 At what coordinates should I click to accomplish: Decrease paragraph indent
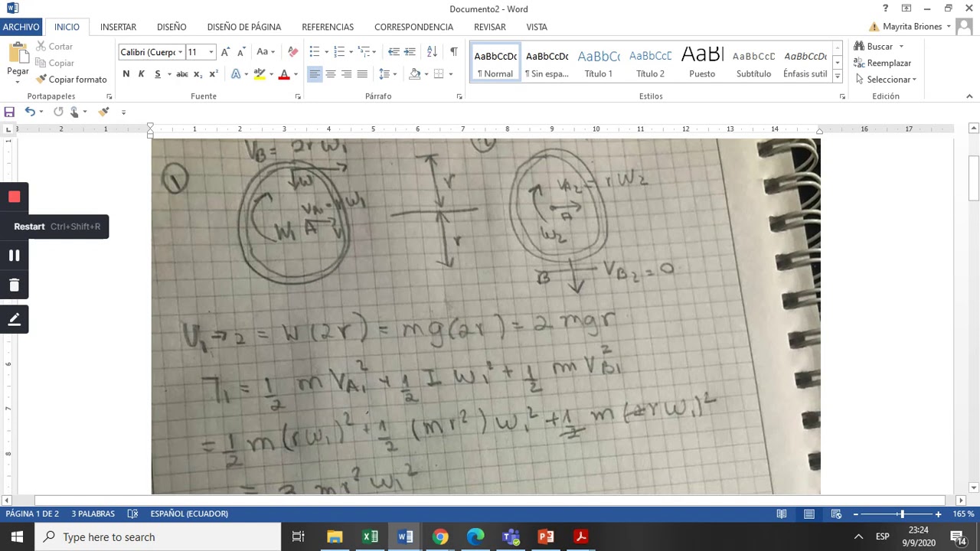pos(394,52)
